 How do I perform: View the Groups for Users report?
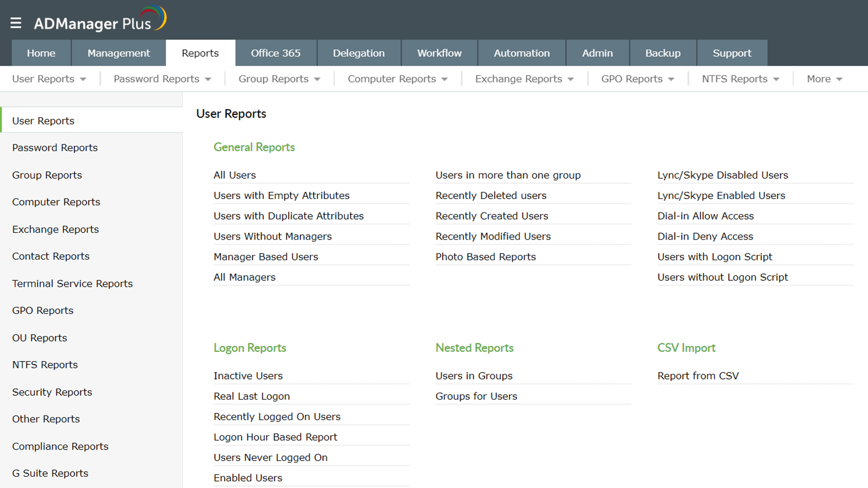(476, 396)
